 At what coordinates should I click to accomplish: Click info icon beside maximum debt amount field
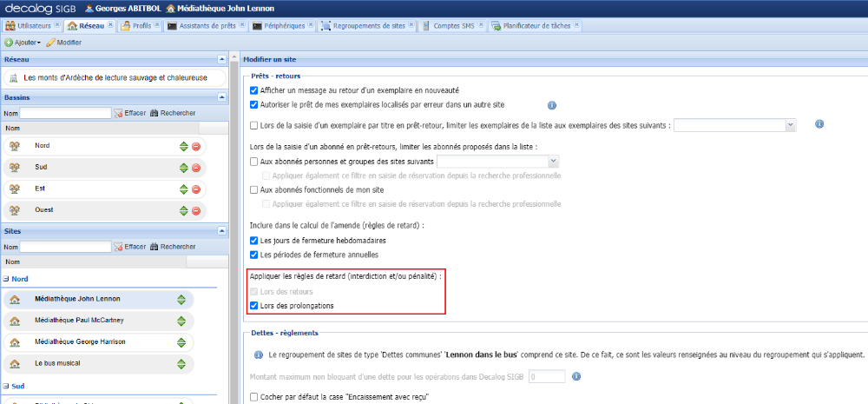[575, 377]
